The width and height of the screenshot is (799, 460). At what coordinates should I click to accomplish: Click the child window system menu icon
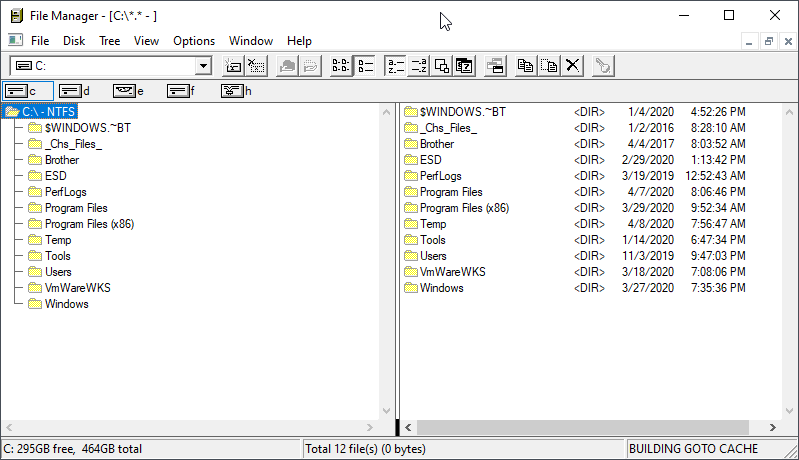15,40
